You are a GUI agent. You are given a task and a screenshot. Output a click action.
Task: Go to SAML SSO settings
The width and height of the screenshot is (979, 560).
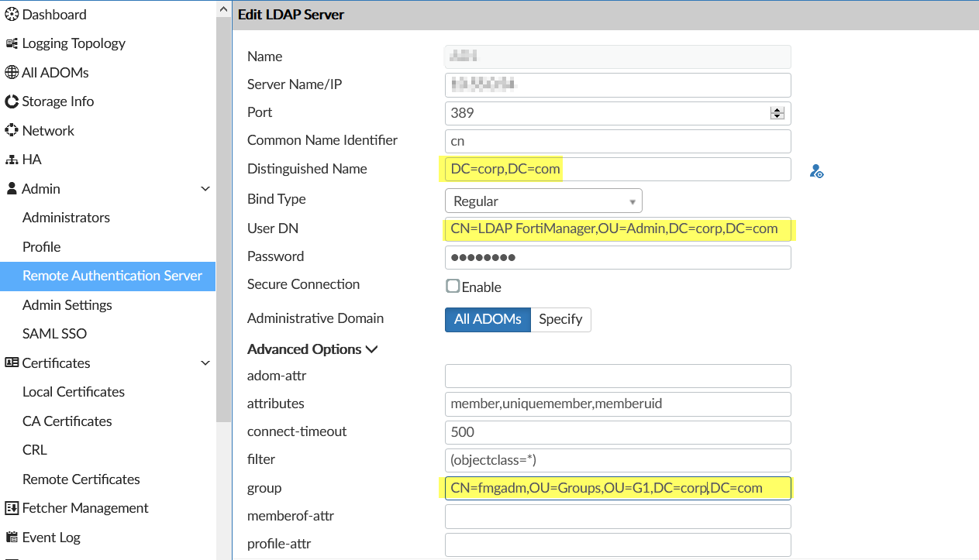(x=54, y=334)
